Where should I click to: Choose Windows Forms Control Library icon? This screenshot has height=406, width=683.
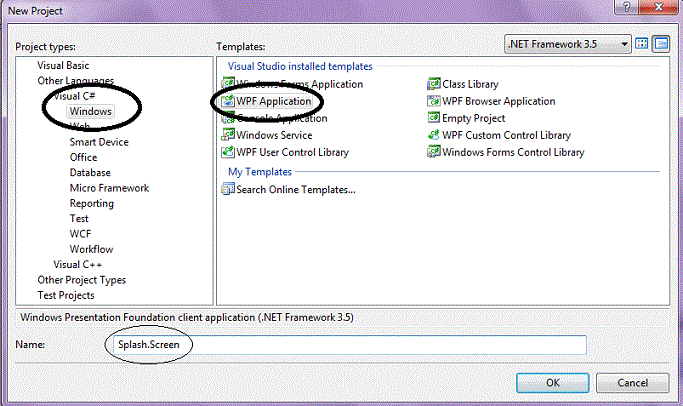[434, 152]
